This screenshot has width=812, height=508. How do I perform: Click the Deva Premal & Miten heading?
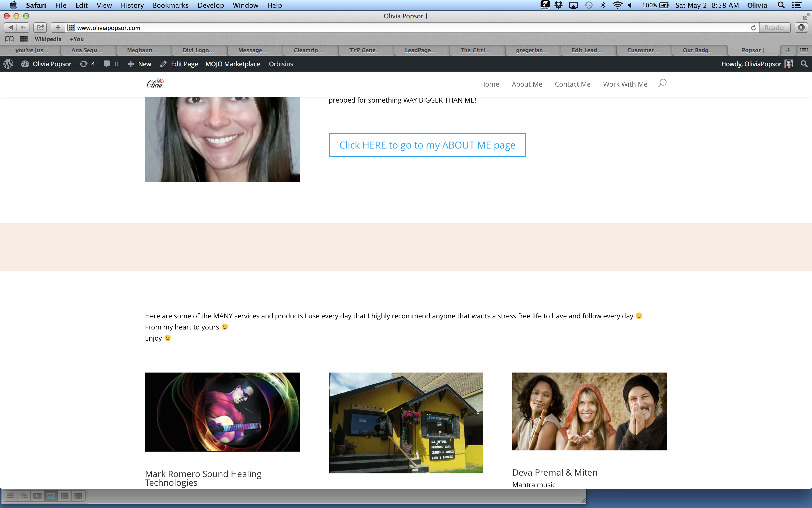tap(555, 472)
